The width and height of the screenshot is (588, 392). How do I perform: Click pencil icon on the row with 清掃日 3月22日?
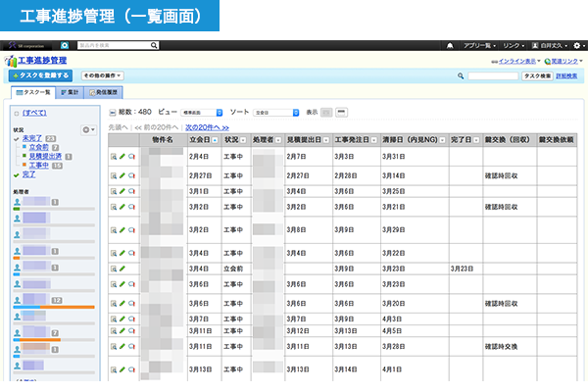[x=122, y=253]
